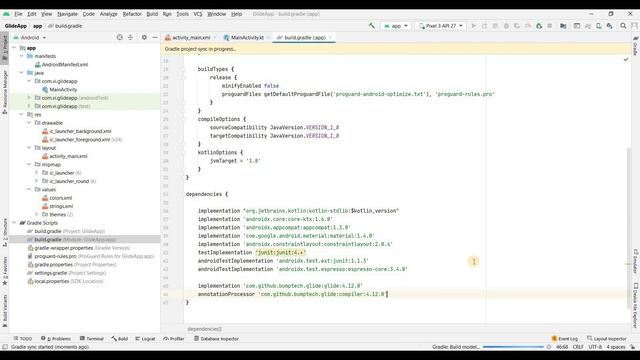Open the Build menu
The height and width of the screenshot is (360, 640).
[152, 14]
